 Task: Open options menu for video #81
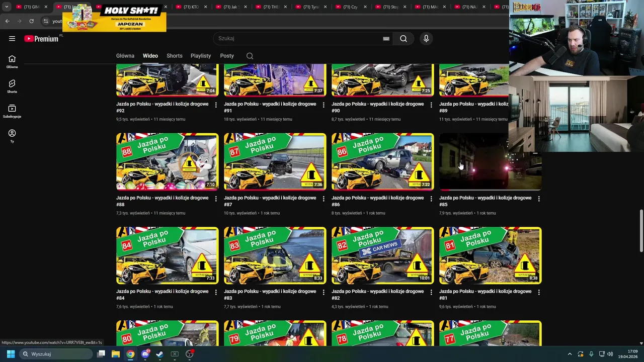539,292
